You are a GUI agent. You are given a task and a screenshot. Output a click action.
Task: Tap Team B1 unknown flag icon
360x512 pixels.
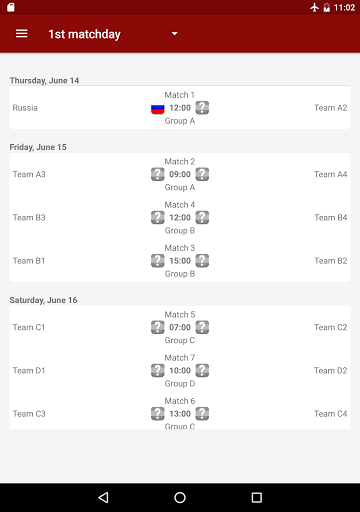158,261
